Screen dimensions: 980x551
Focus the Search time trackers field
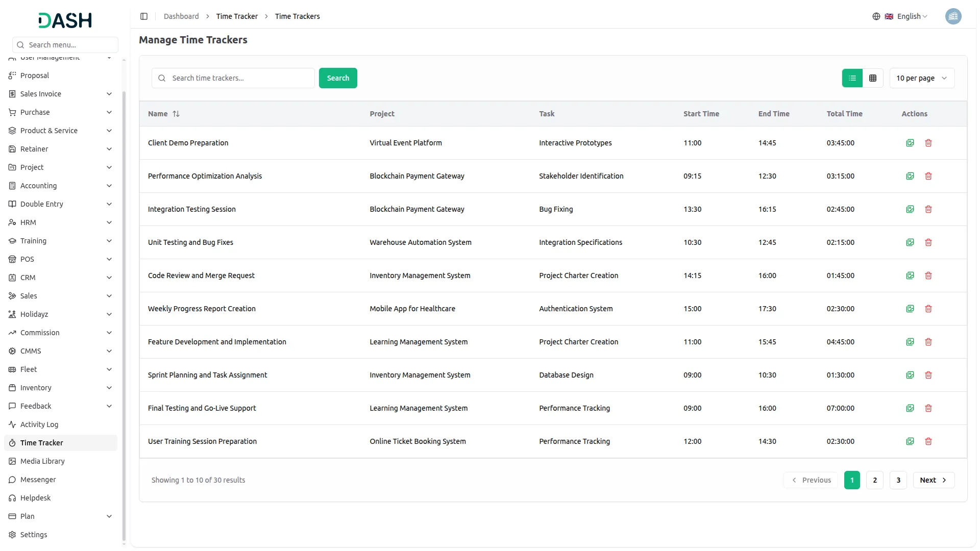[x=240, y=78]
